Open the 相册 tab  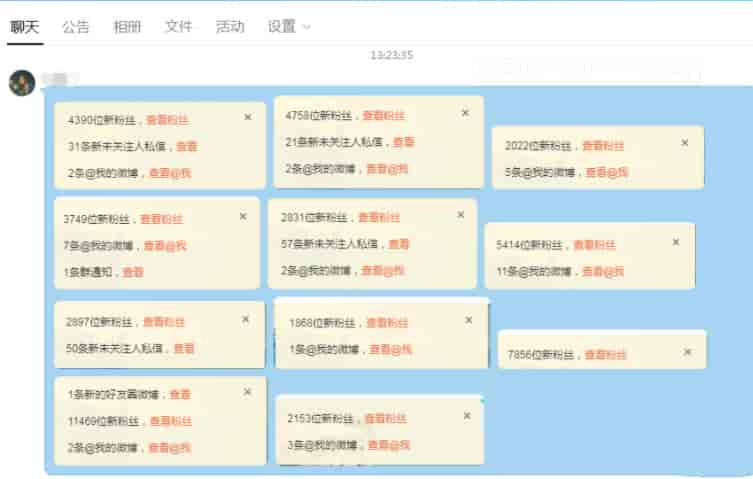coord(127,26)
